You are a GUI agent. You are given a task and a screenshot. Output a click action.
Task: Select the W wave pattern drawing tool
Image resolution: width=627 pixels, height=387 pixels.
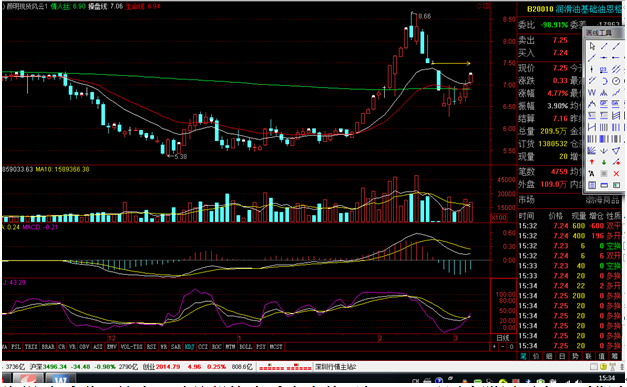coord(592,93)
